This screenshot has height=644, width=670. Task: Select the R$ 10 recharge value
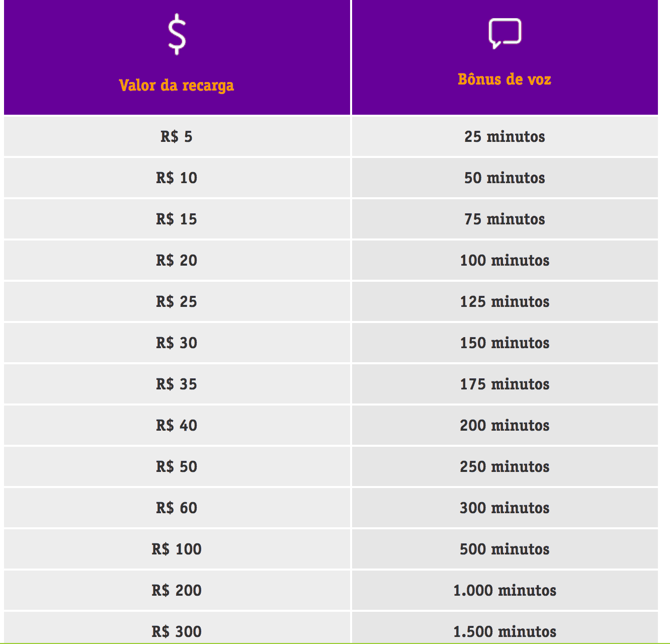[177, 178]
